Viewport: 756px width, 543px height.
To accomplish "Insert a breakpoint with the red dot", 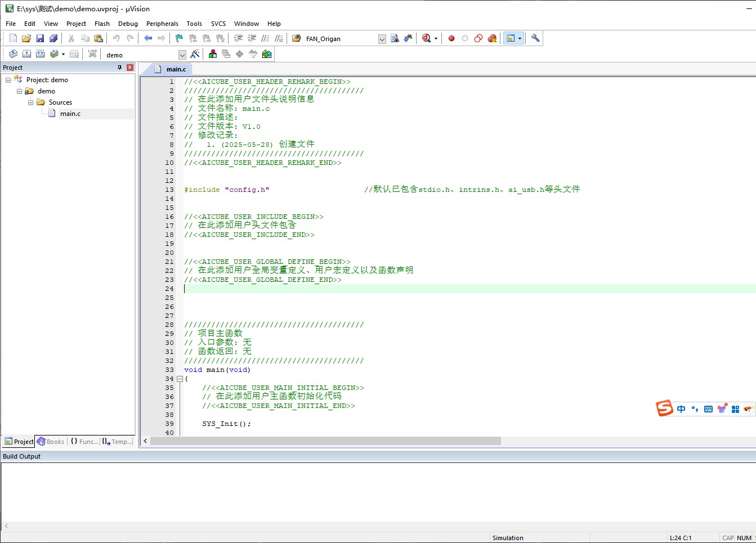I will [451, 38].
